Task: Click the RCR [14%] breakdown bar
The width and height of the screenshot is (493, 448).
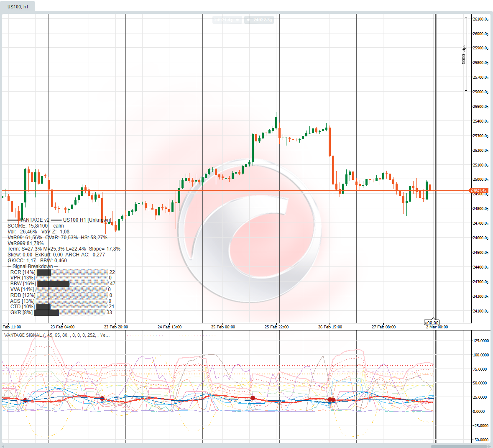Action: 44,272
